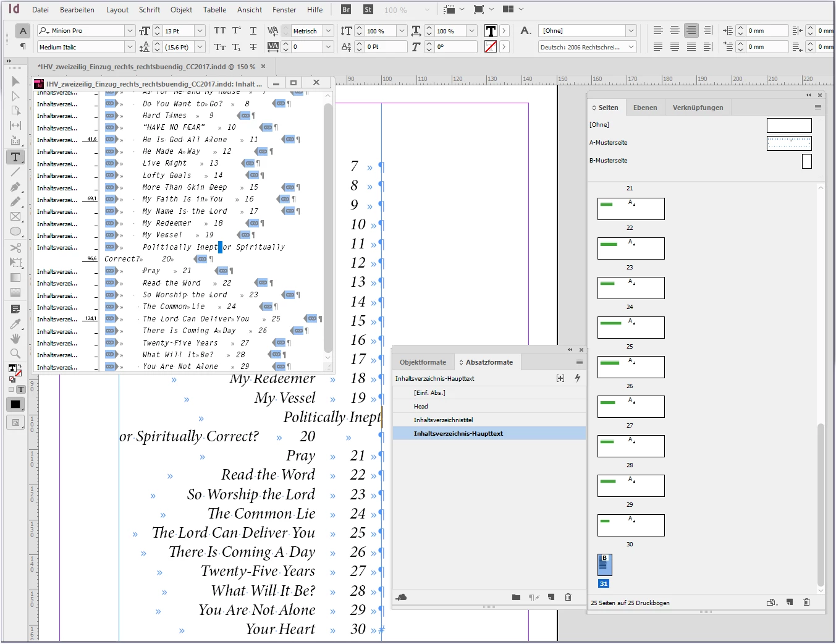Select the Inhaltsverzeichnistitel paragraph style
The height and width of the screenshot is (644, 836).
pos(489,420)
